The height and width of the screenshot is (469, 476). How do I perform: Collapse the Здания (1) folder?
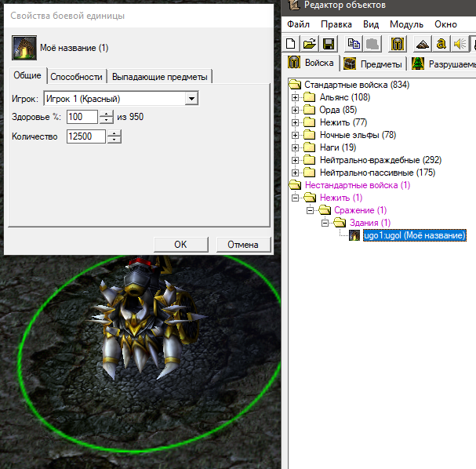tap(325, 223)
